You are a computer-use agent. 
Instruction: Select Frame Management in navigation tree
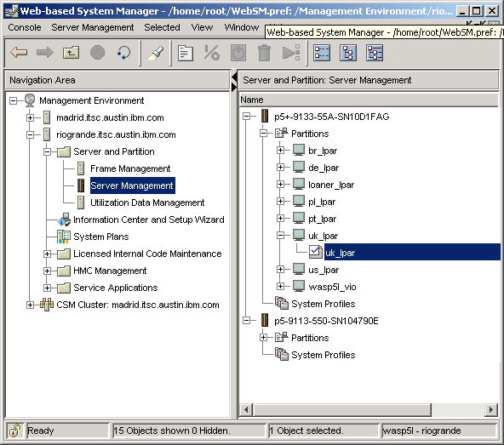point(130,168)
